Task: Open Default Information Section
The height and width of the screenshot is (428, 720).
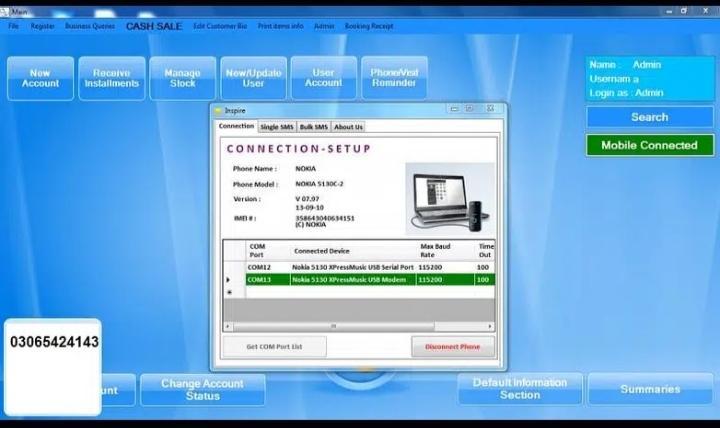Action: click(520, 389)
